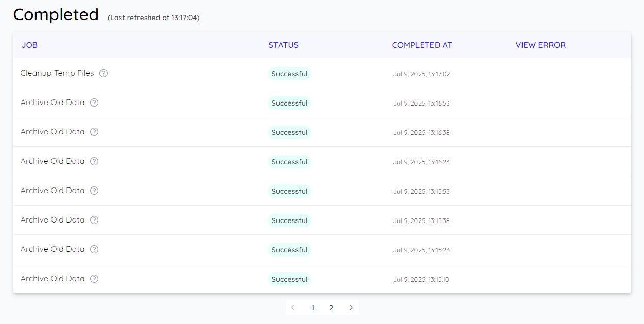Screen dimensions: 644x324
Task: Click help icon in the 13:15:53 Archive row
Action: point(94,191)
